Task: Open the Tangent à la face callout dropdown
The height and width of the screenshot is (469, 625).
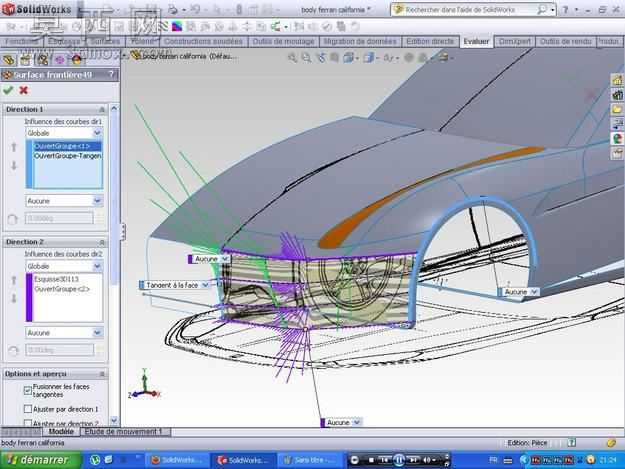Action: (205, 285)
